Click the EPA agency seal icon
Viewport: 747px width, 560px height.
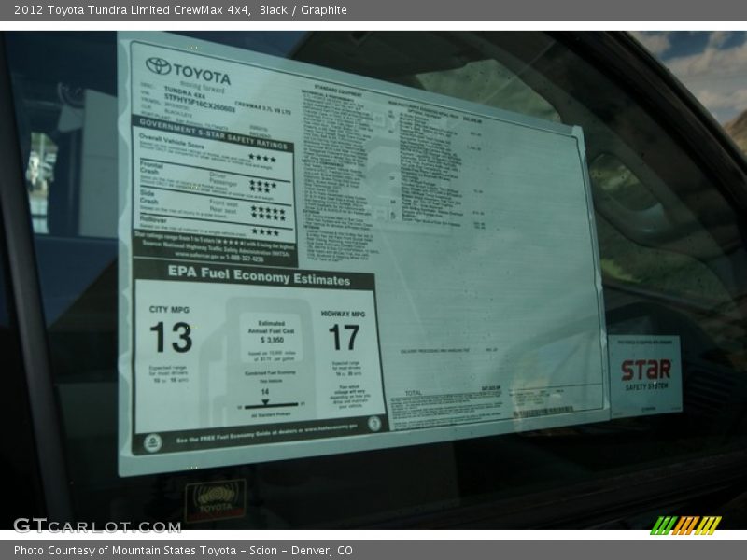(153, 440)
